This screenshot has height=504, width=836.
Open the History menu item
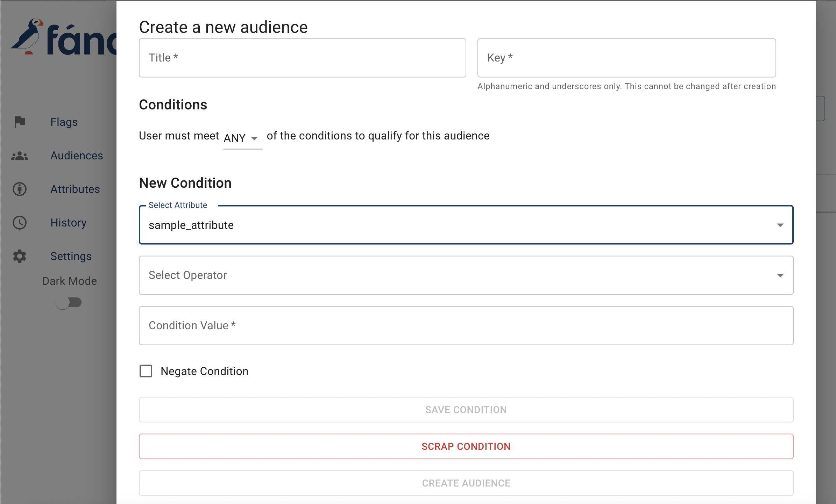click(69, 223)
